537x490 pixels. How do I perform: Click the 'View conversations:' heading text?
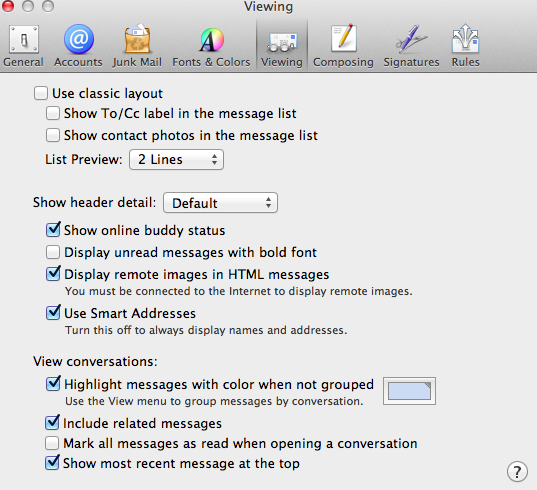pyautogui.click(x=95, y=361)
